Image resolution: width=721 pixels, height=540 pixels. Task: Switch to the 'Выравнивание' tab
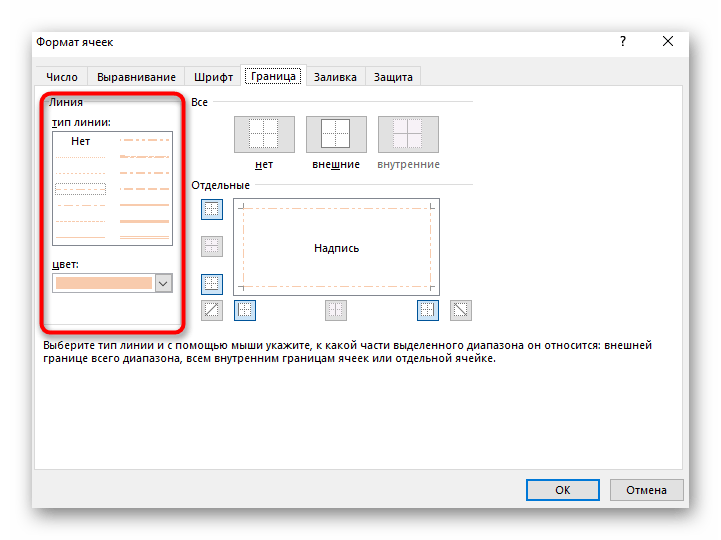[136, 77]
